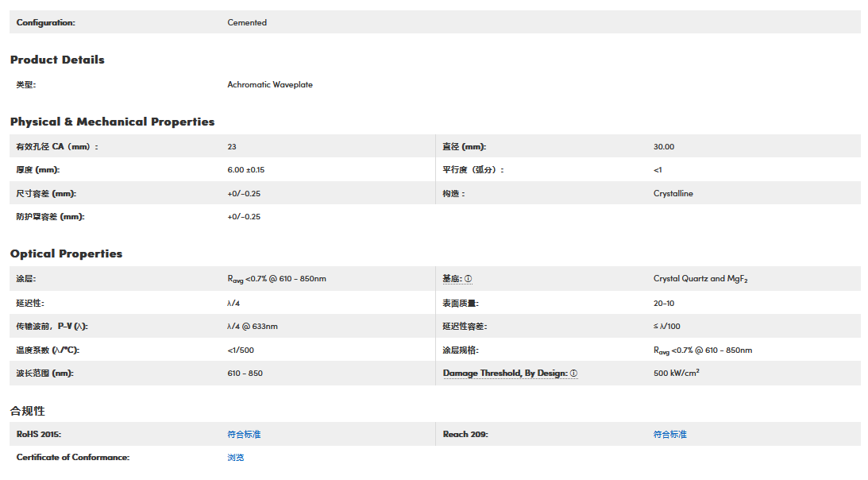Viewport: 868px width, 480px height.
Task: Click the Optical Properties heading
Action: [x=66, y=254]
